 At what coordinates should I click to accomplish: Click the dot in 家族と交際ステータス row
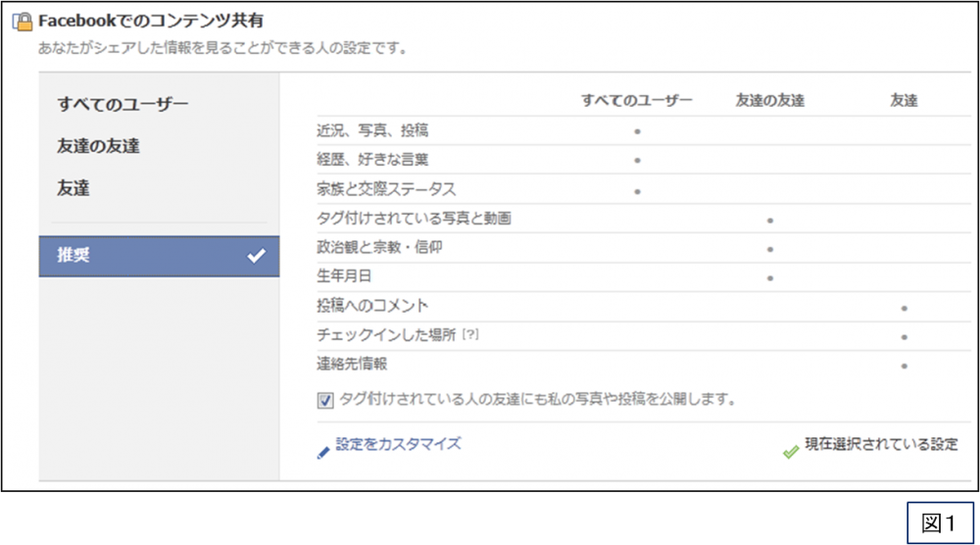click(x=637, y=191)
